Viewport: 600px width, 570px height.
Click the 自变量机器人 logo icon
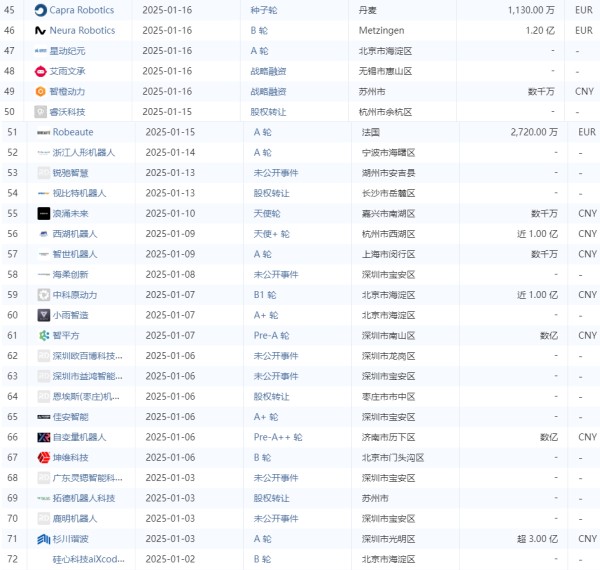tap(44, 437)
